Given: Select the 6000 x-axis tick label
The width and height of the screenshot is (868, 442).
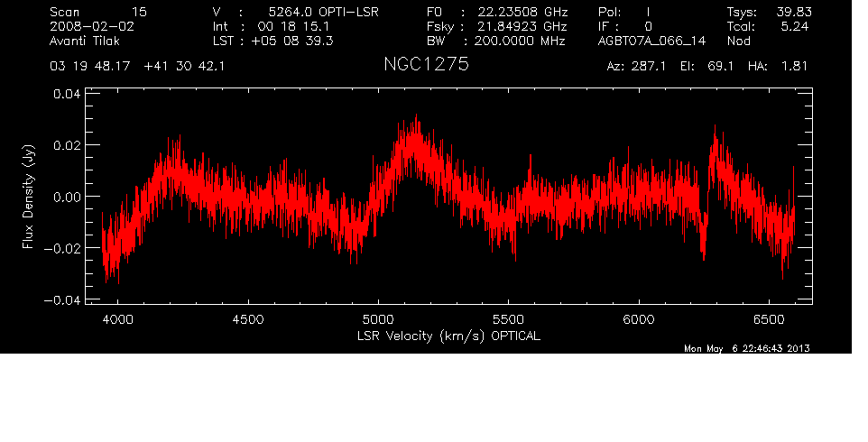Looking at the screenshot, I should (x=638, y=319).
